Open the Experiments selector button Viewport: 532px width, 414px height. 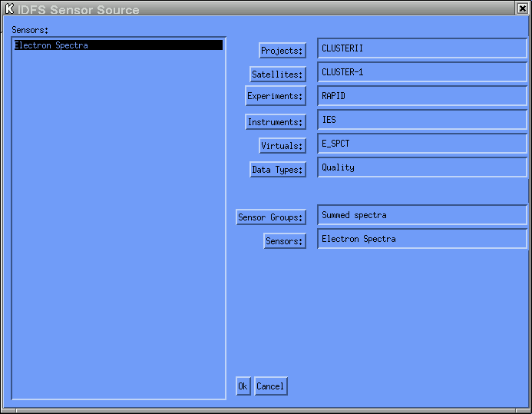[x=276, y=96]
